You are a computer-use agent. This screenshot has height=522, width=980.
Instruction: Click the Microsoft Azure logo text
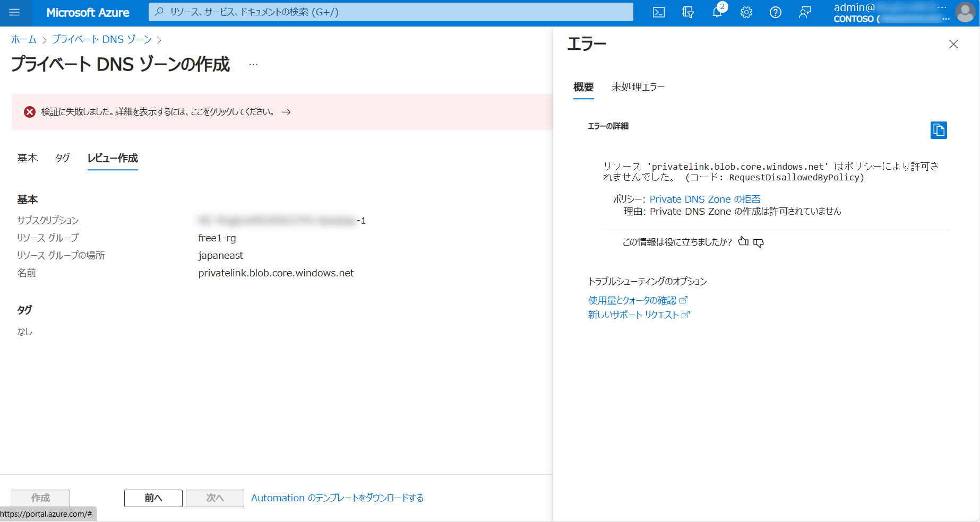[x=88, y=13]
